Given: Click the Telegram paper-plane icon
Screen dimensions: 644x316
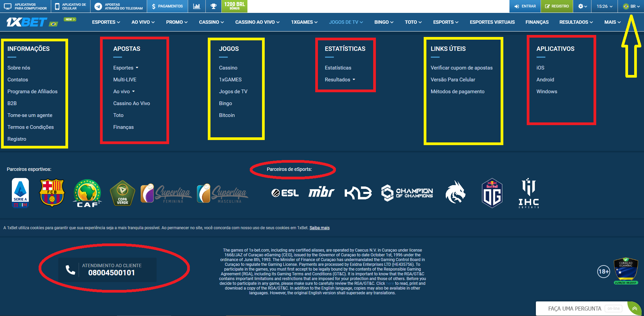Looking at the screenshot, I should pyautogui.click(x=98, y=6).
